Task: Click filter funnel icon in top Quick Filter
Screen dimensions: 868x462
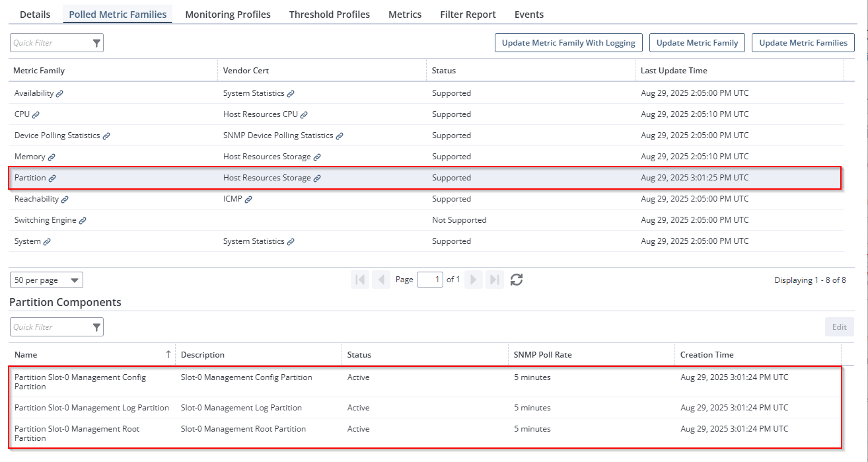Action: pyautogui.click(x=96, y=43)
